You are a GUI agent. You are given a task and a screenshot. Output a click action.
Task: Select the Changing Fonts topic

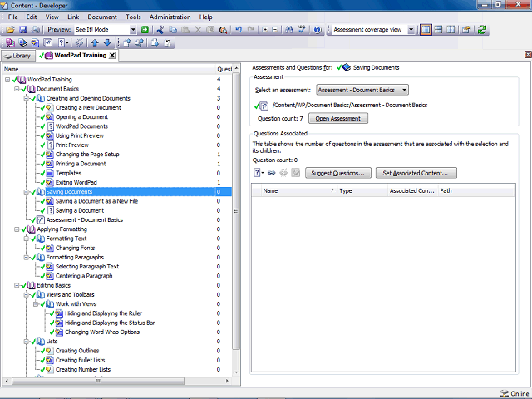tap(75, 248)
